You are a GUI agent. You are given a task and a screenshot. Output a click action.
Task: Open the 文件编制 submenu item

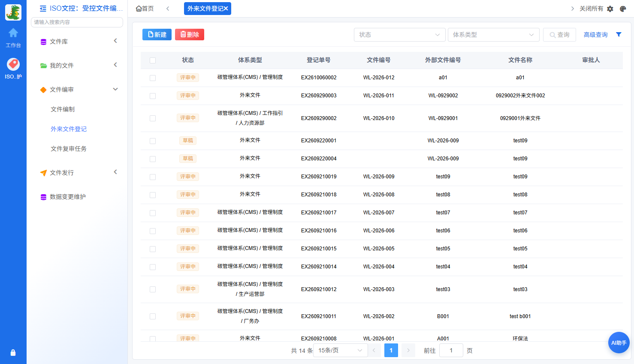63,109
